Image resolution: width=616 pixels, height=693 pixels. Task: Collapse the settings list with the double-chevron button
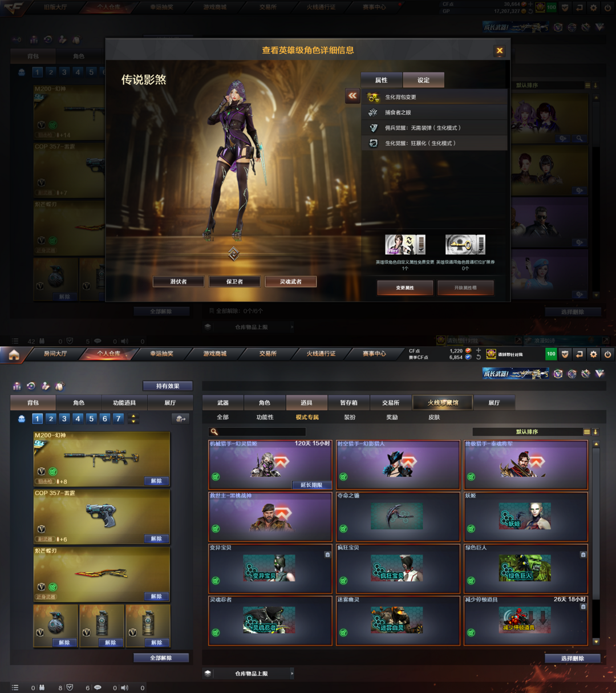coord(352,96)
